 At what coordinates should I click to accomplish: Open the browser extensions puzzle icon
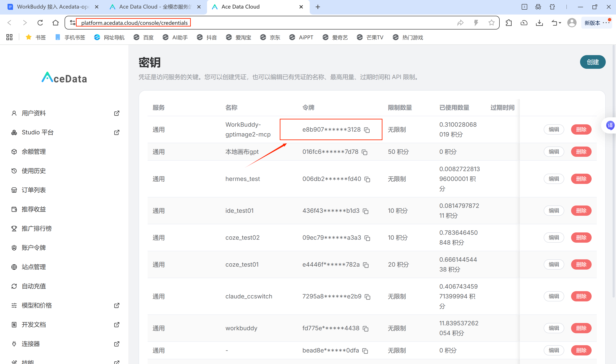pos(509,23)
